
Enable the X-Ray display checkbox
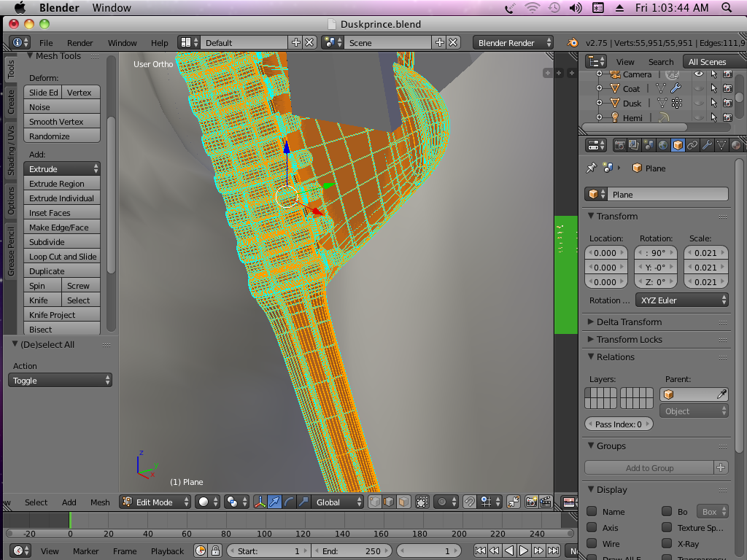tap(666, 544)
